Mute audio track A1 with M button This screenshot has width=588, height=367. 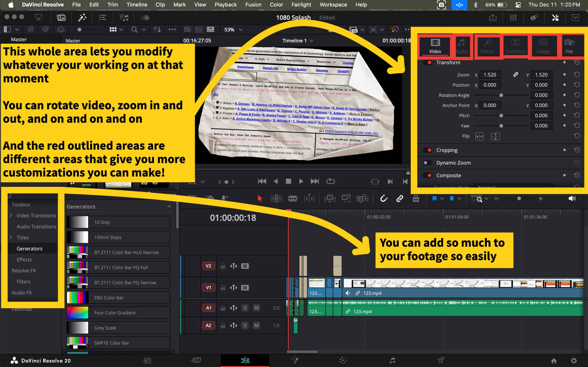256,308
